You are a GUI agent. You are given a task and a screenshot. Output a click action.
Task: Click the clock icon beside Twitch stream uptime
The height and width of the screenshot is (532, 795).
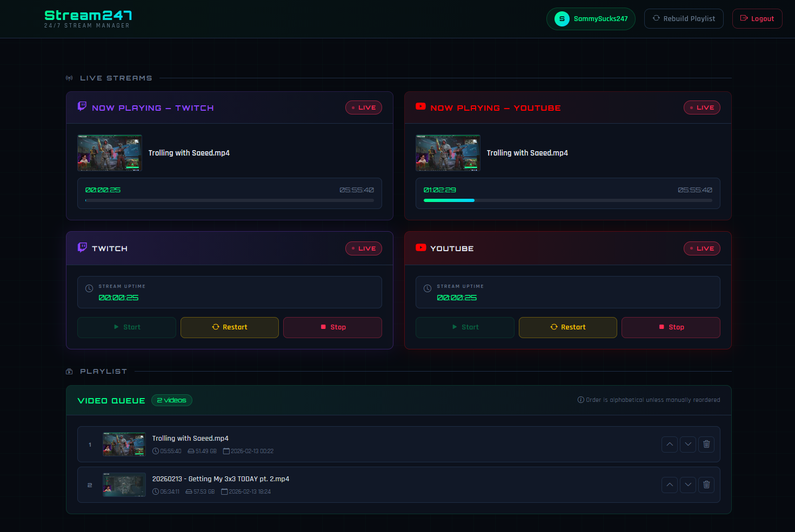tap(90, 288)
